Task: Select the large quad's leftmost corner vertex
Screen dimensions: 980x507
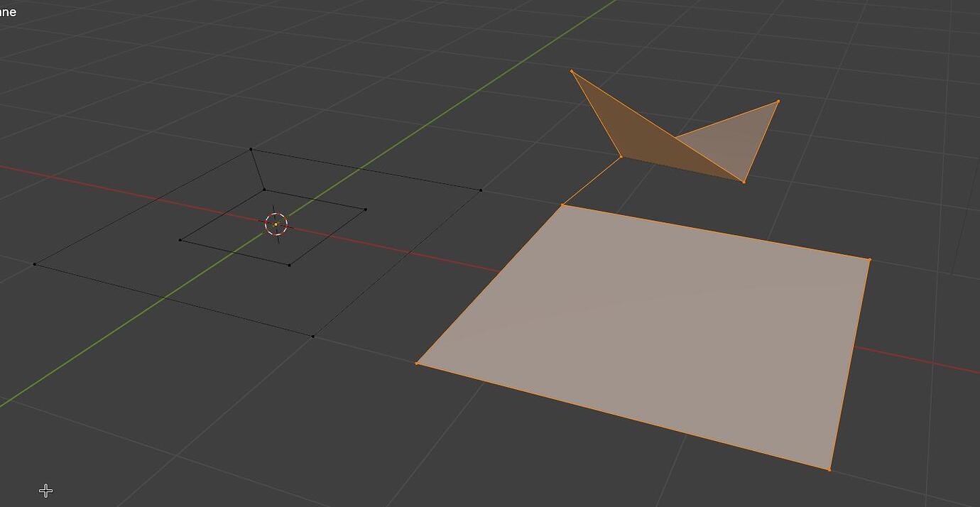Action: click(417, 364)
